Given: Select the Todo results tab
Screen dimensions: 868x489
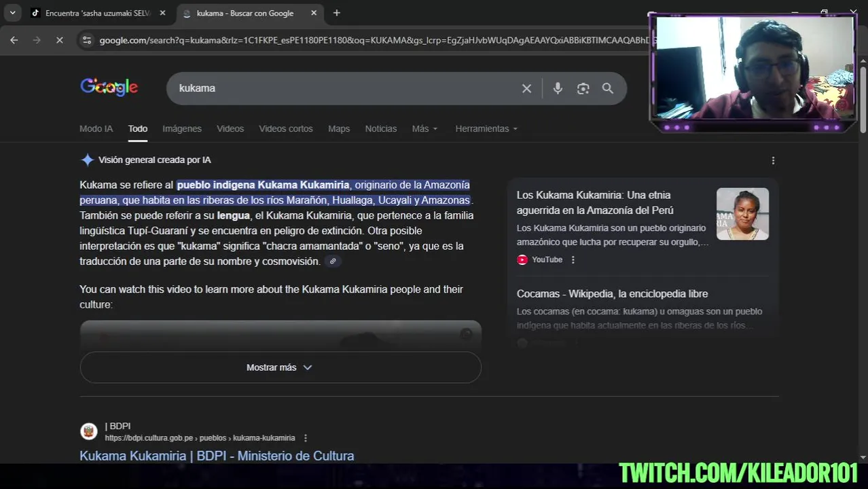Looking at the screenshot, I should [138, 128].
